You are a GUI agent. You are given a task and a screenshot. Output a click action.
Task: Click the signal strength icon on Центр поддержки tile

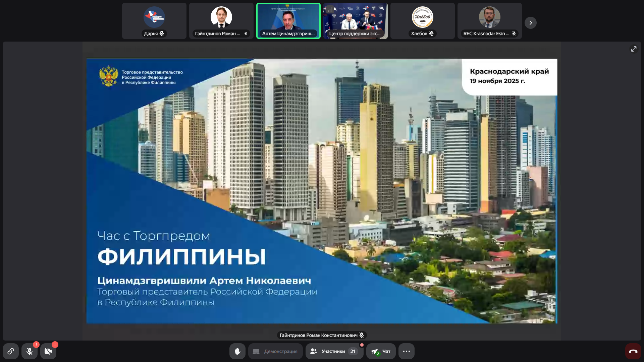tap(330, 9)
